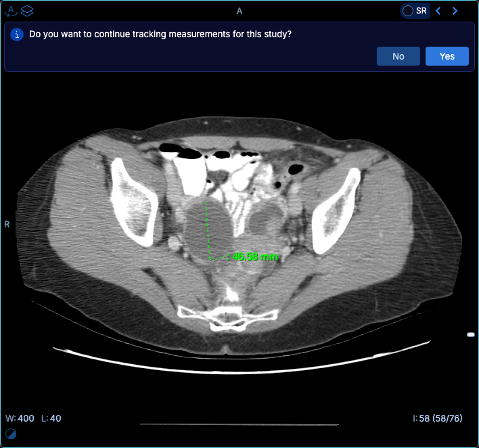The height and width of the screenshot is (448, 479).
Task: Toggle the SR tracking status indicator
Action: (x=415, y=11)
